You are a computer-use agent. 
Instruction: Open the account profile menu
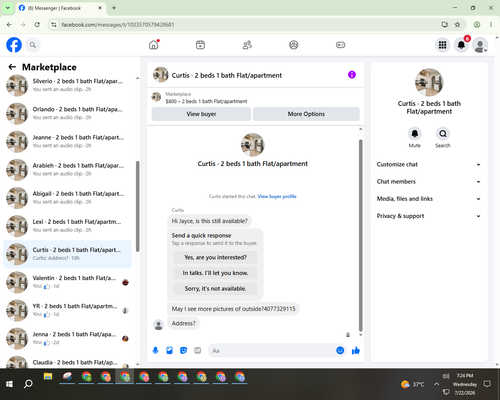pyautogui.click(x=480, y=45)
